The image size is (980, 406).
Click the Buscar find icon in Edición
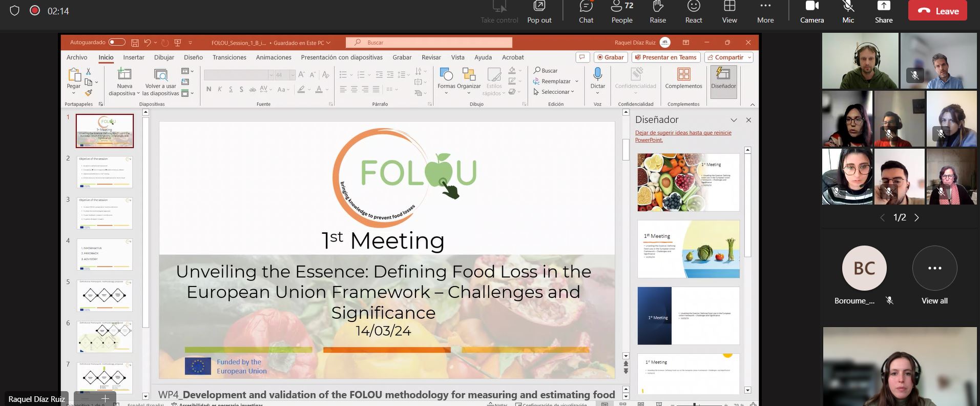click(x=546, y=71)
